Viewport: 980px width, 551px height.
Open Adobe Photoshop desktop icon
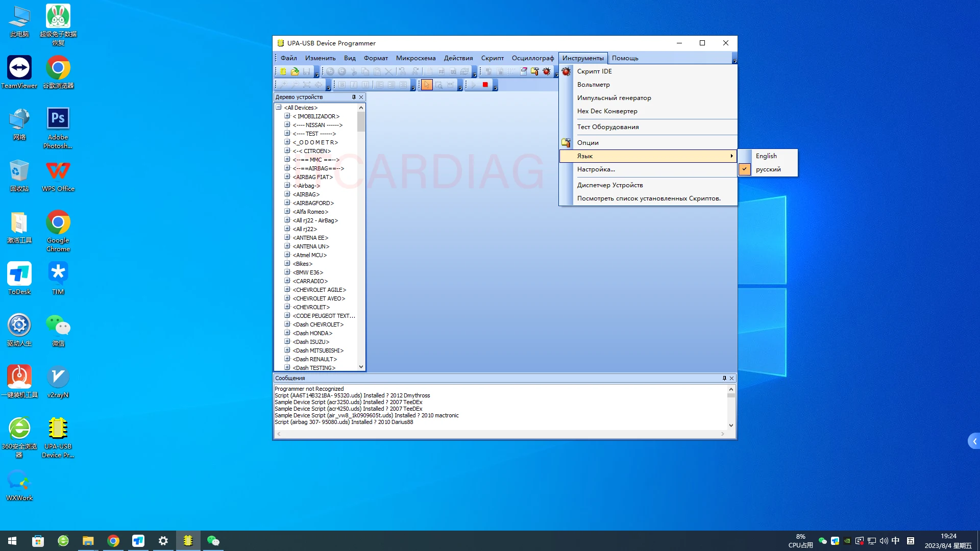58,128
